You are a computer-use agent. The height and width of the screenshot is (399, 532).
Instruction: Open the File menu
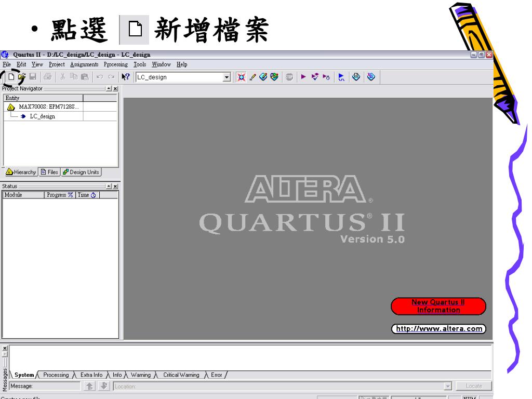pyautogui.click(x=7, y=64)
